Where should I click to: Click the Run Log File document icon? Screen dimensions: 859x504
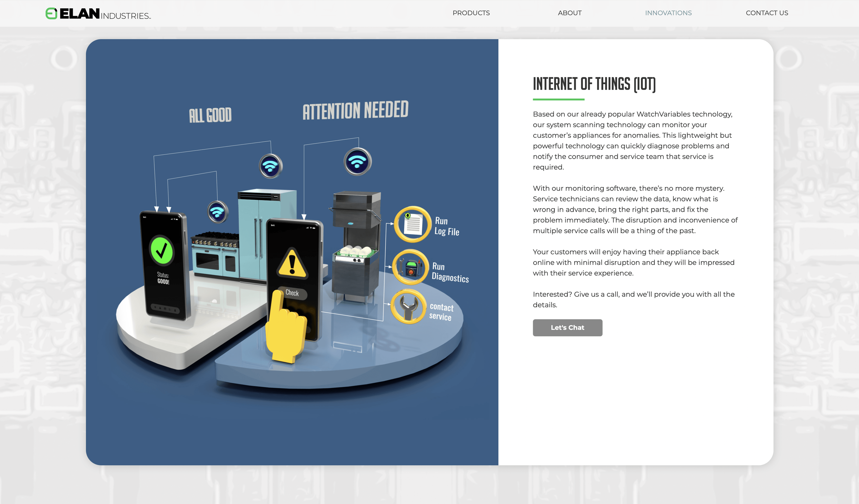(413, 224)
